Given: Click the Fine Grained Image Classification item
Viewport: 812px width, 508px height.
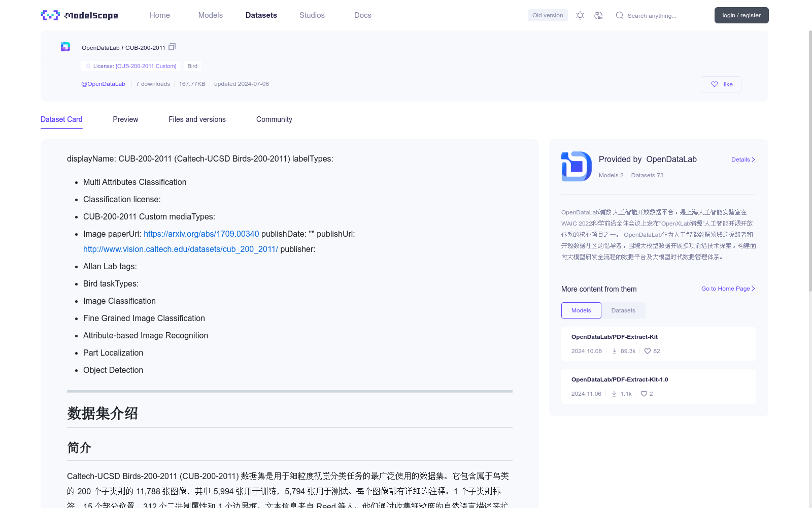Looking at the screenshot, I should point(144,318).
